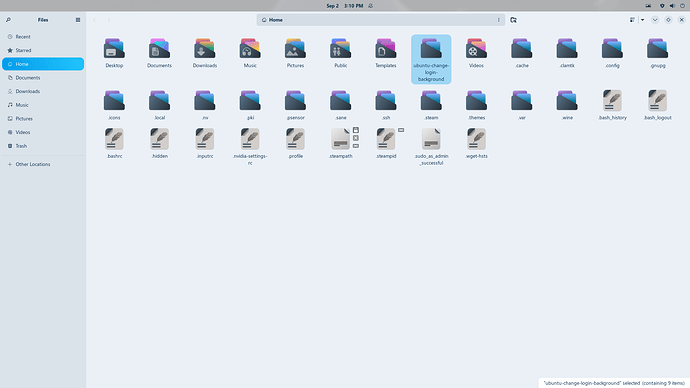690x388 pixels.
Task: Open the Files main hamburger menu
Action: (78, 20)
